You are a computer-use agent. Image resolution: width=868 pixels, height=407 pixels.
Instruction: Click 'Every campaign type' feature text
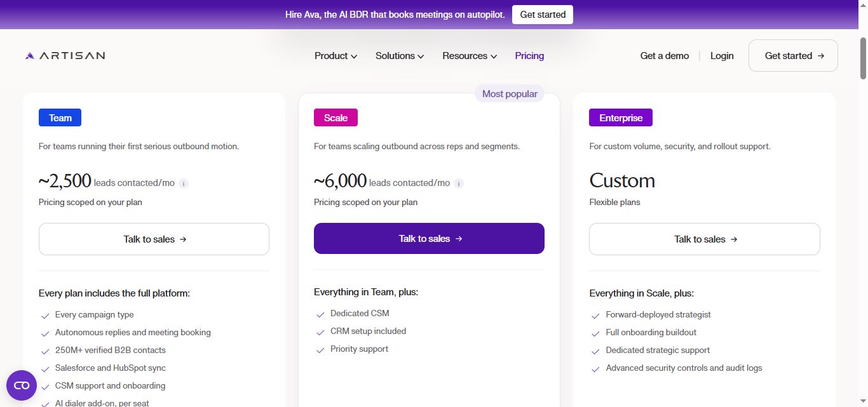(94, 315)
